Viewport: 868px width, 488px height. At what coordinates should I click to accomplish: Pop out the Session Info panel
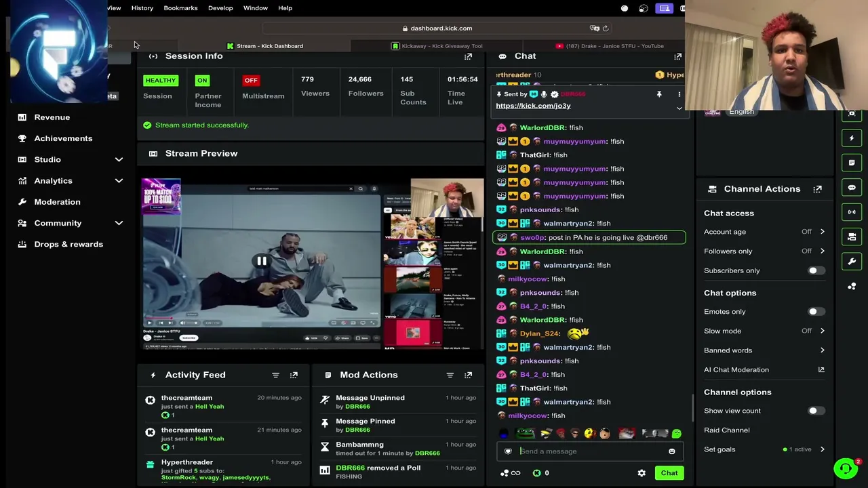tap(468, 56)
